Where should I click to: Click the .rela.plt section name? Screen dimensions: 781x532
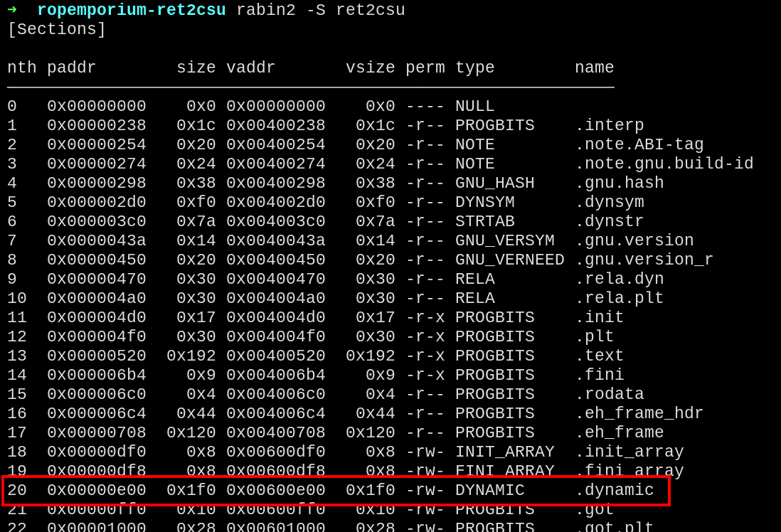(619, 299)
